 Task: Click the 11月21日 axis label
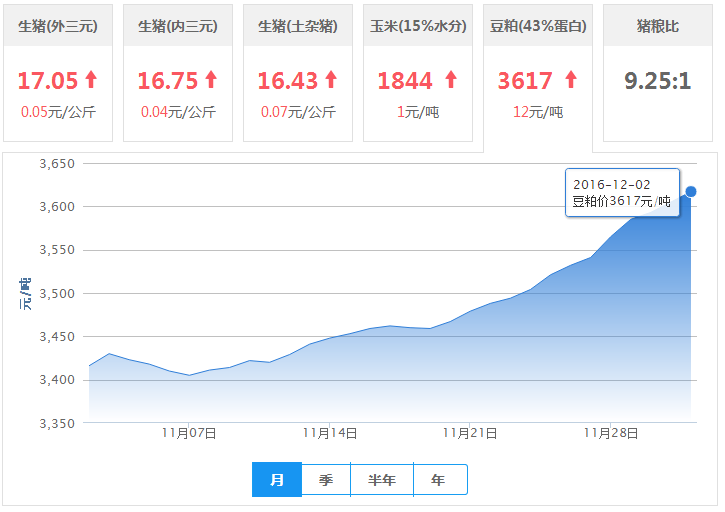[x=470, y=433]
